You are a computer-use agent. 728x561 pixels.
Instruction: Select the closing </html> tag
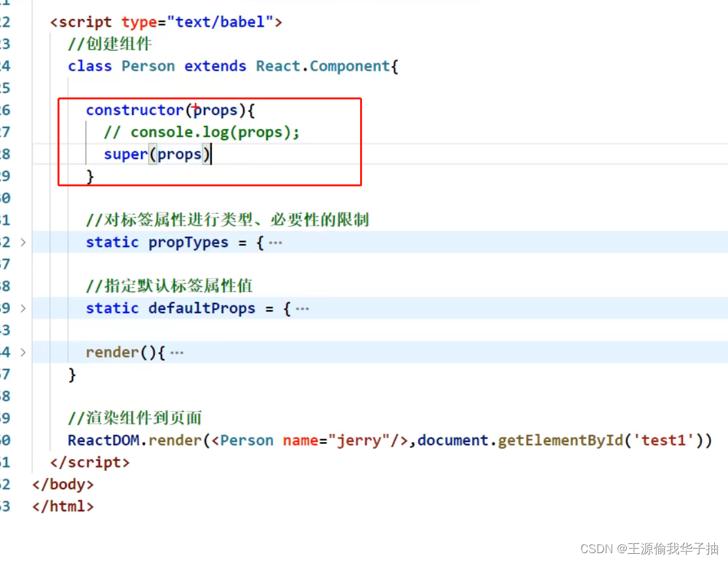click(62, 506)
